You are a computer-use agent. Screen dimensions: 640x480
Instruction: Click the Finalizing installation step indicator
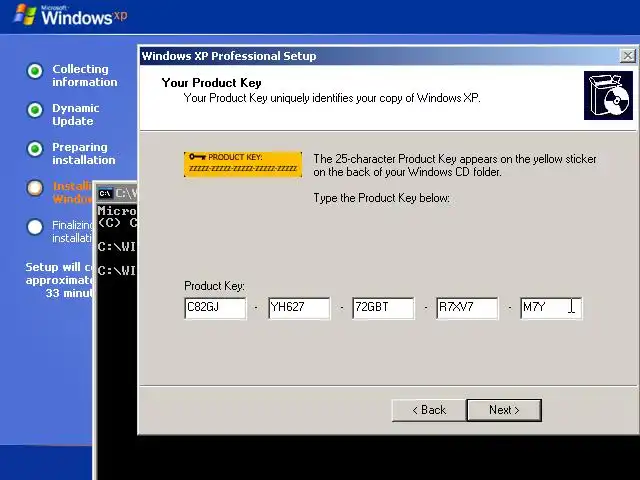coord(35,227)
